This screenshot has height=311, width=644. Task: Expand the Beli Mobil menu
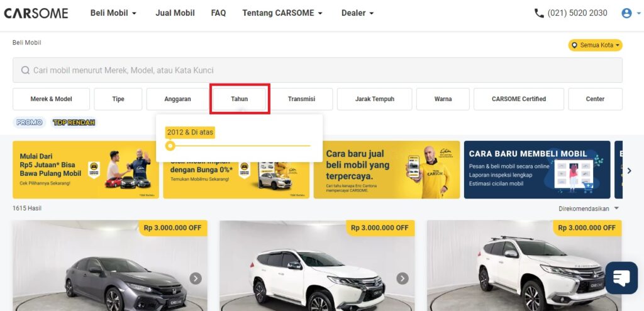point(113,13)
